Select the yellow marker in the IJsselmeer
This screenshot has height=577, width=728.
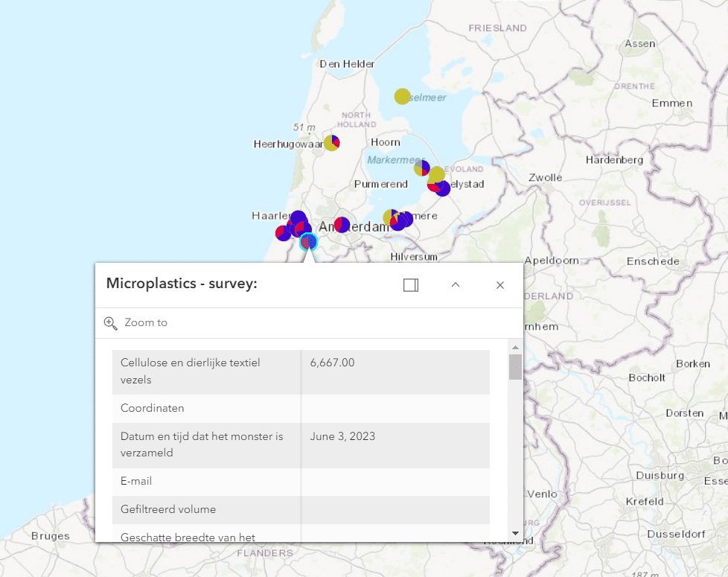402,96
